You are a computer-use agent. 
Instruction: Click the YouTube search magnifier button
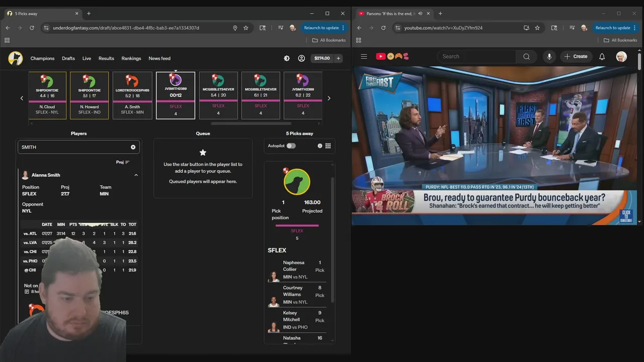click(526, 56)
